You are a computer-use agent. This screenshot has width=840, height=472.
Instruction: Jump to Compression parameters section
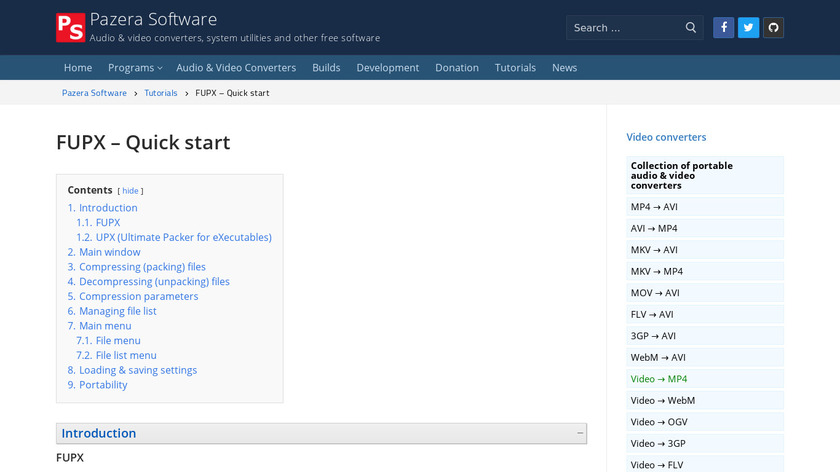[138, 296]
